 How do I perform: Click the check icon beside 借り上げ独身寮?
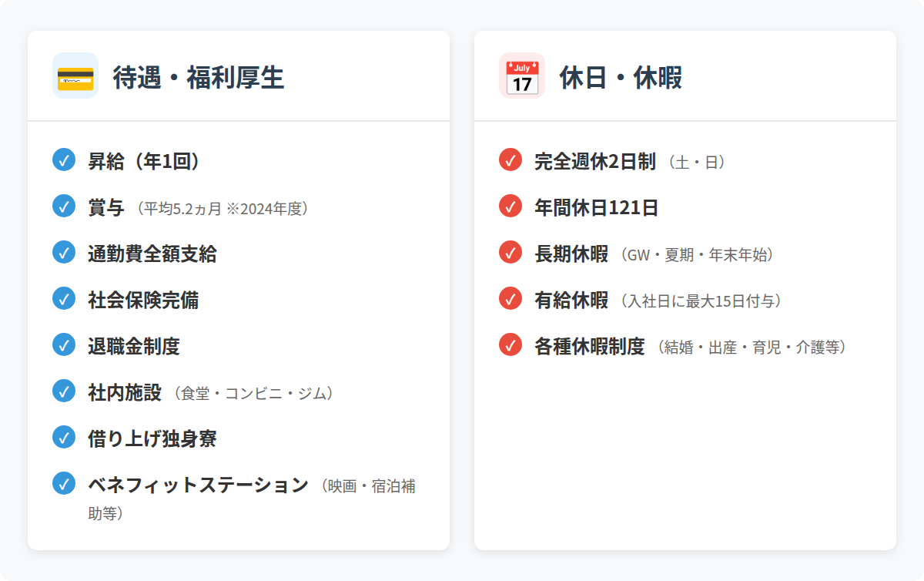coord(64,437)
